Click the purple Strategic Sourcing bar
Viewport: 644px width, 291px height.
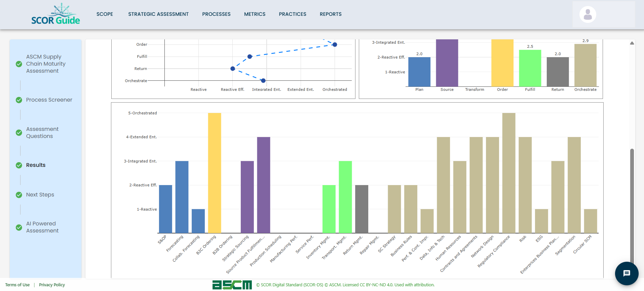[247, 197]
